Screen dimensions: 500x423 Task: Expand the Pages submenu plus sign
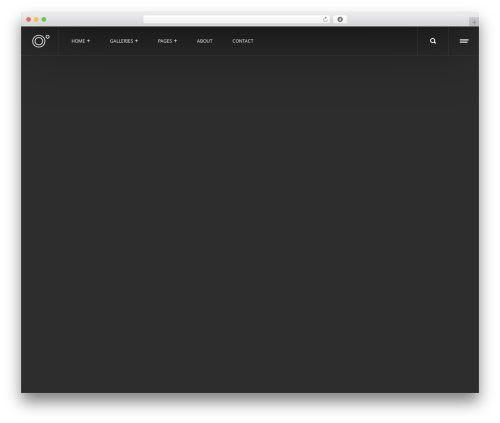pos(175,41)
